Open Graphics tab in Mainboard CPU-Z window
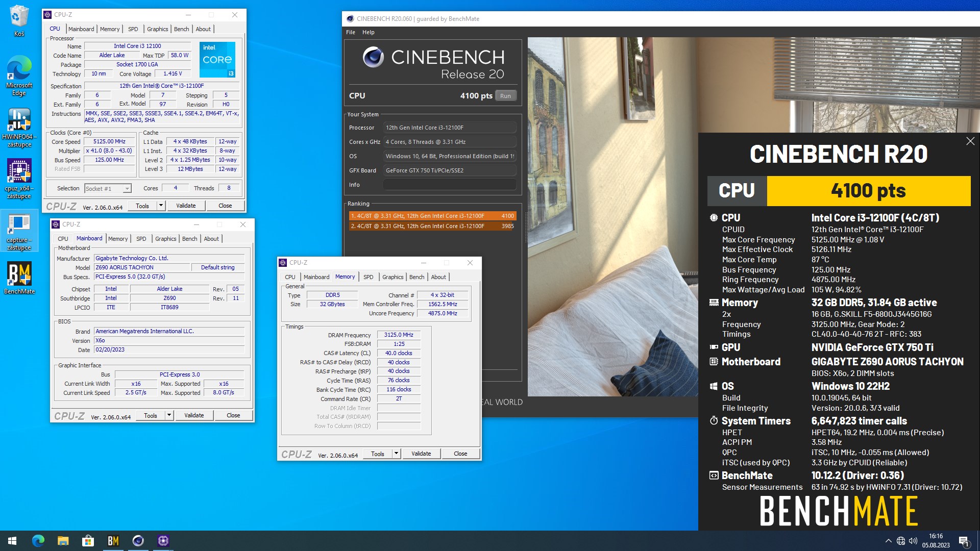This screenshot has width=980, height=551. (165, 239)
